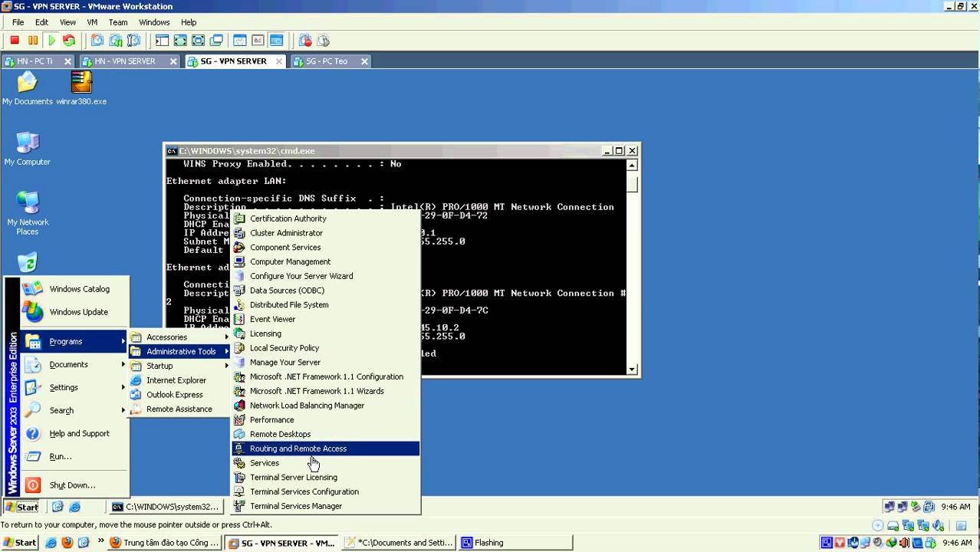Click the Remote Desktops icon

[x=239, y=434]
